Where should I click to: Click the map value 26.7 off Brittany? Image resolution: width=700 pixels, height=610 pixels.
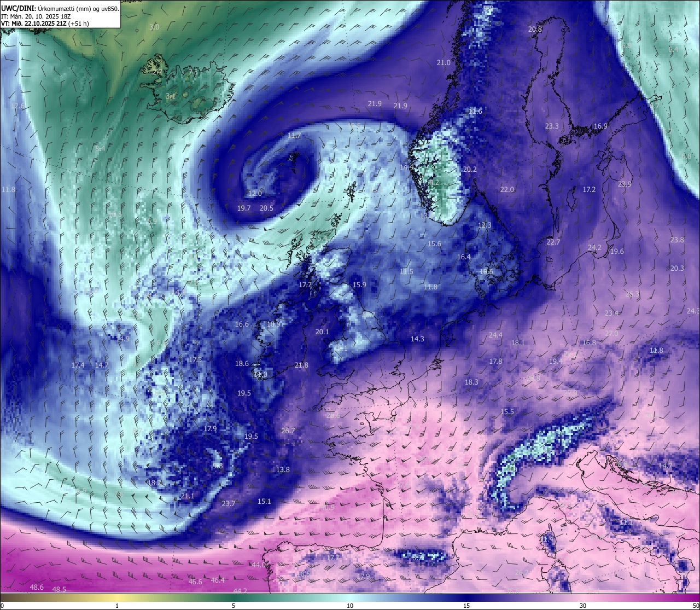(x=288, y=431)
